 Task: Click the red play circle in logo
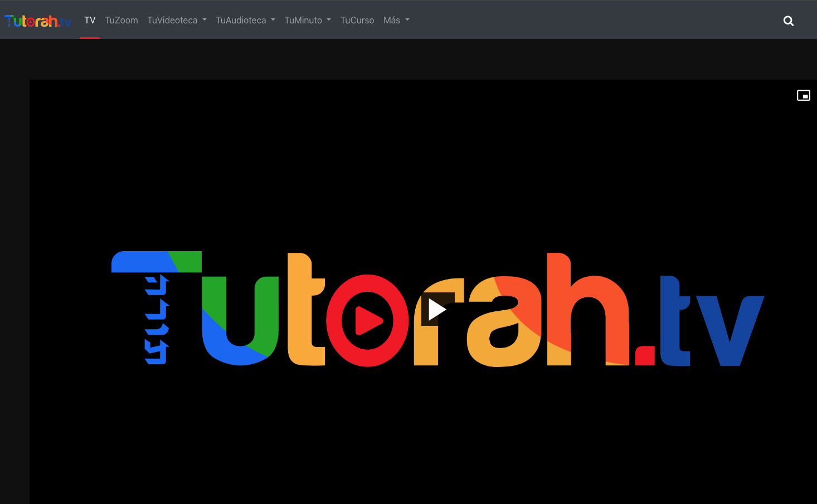[367, 321]
